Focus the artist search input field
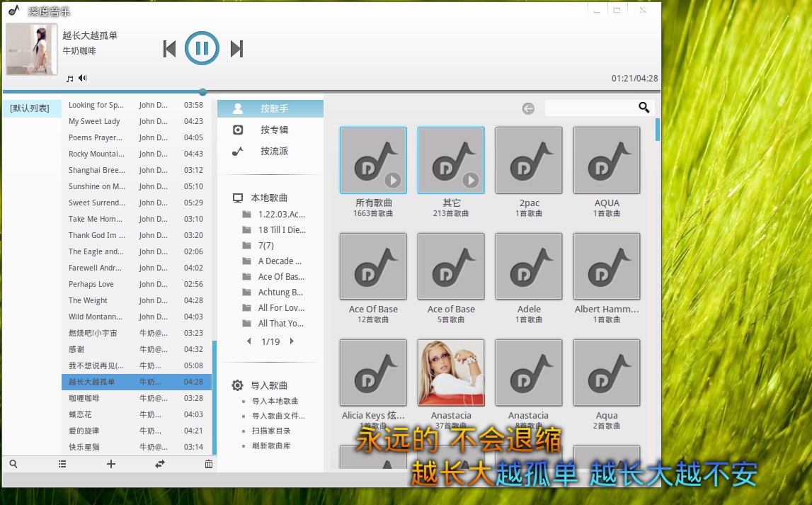Screen dimensions: 812x505 591,108
